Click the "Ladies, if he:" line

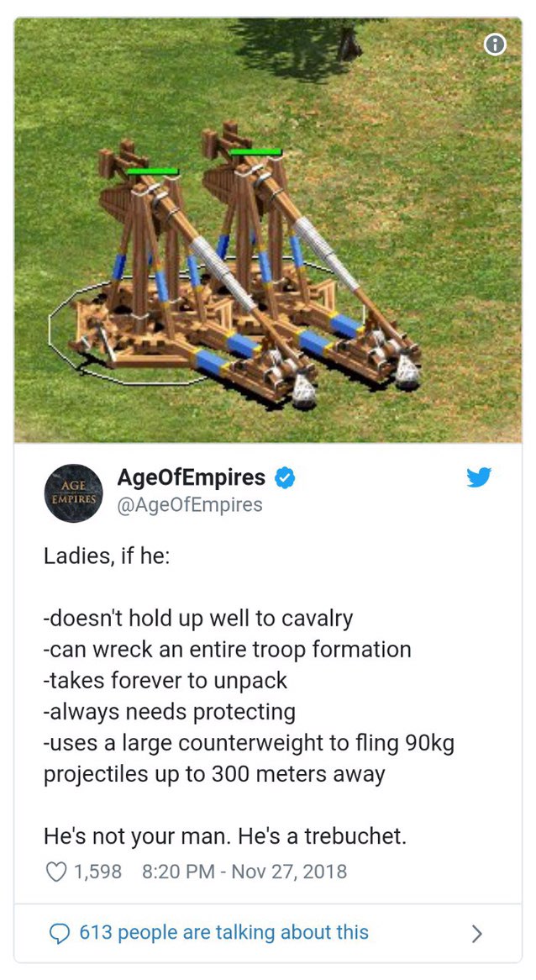(106, 555)
